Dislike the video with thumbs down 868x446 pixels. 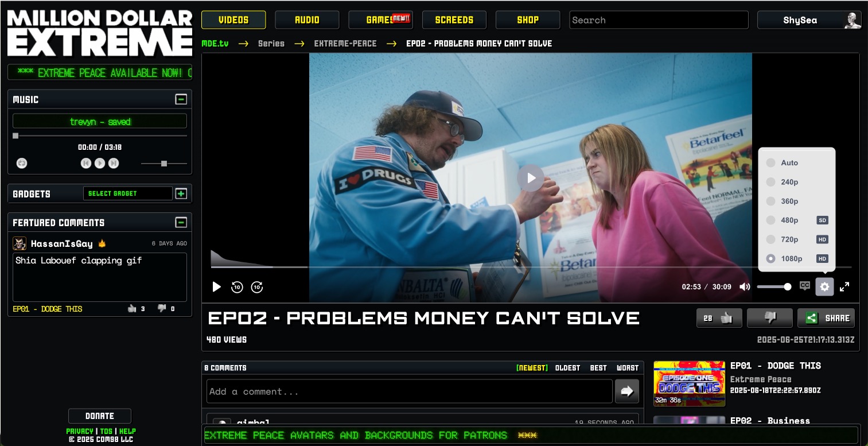click(x=770, y=318)
